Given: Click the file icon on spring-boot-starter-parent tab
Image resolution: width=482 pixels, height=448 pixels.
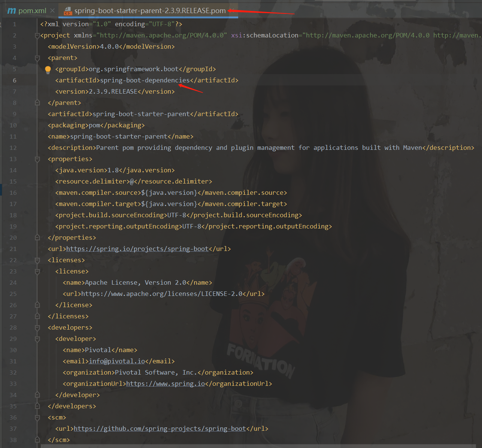Looking at the screenshot, I should click(67, 11).
